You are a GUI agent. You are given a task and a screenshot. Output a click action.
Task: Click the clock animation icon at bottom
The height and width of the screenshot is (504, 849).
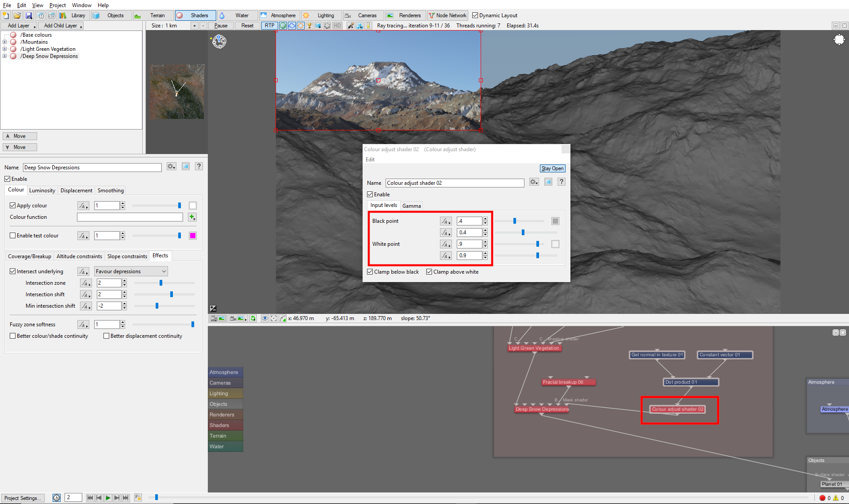(x=57, y=498)
